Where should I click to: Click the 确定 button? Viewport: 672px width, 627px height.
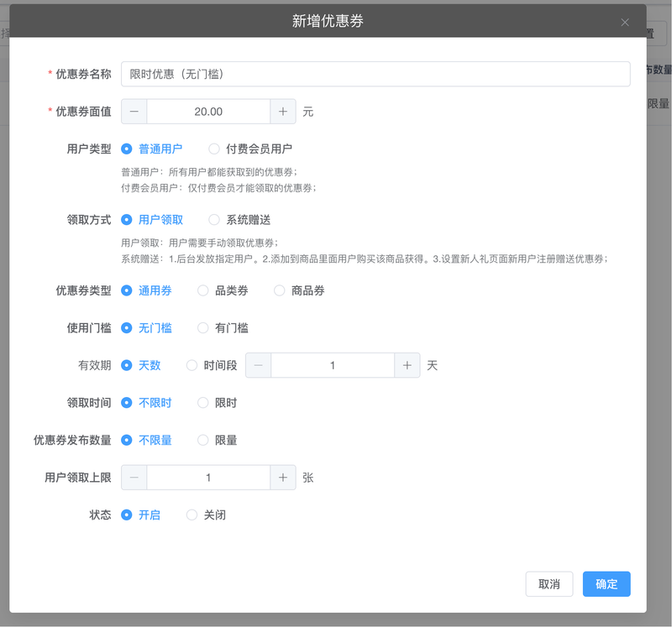[x=606, y=583]
